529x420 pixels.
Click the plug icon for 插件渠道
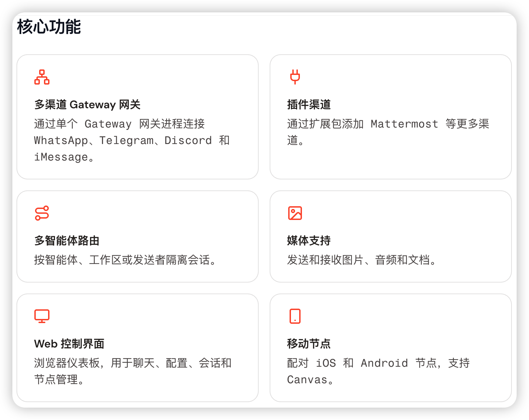pos(295,77)
